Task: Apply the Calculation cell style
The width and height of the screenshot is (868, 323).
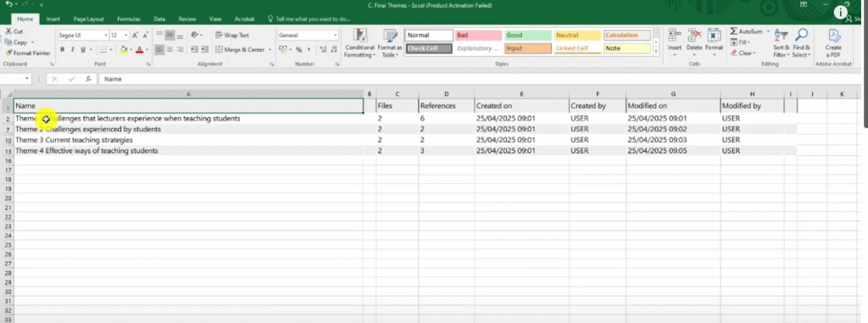Action: click(x=626, y=36)
